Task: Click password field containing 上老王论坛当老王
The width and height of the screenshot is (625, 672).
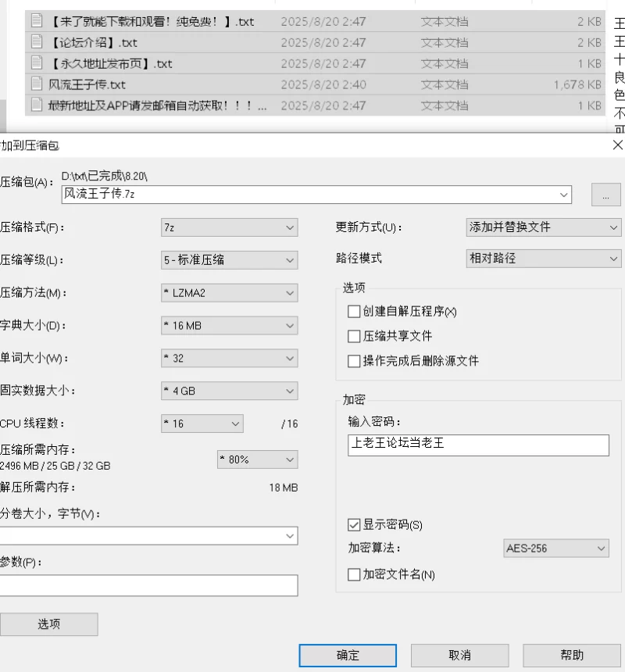Action: point(478,445)
